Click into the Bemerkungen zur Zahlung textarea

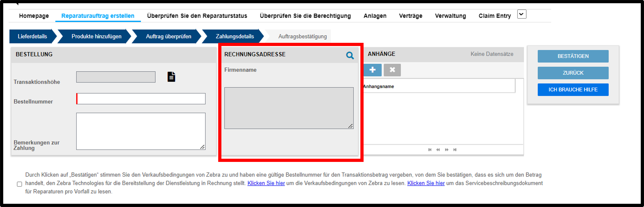pyautogui.click(x=141, y=131)
